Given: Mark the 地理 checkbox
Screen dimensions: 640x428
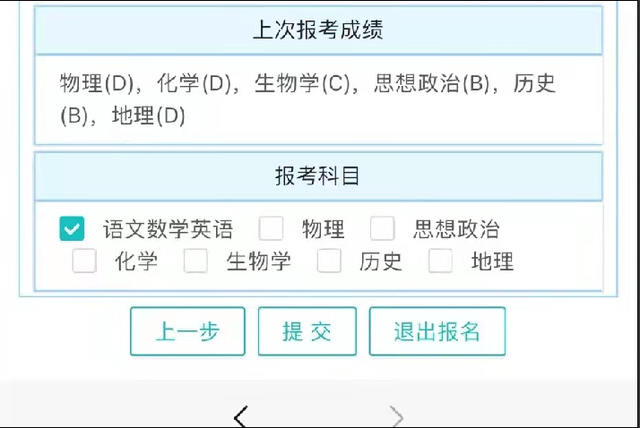Looking at the screenshot, I should click(x=441, y=261).
